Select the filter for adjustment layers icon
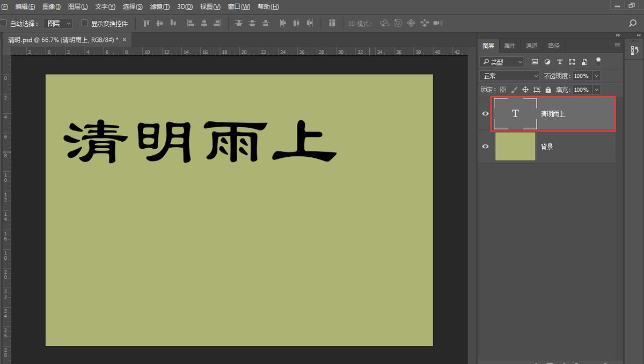Viewport: 644px width, 364px height. click(x=547, y=62)
